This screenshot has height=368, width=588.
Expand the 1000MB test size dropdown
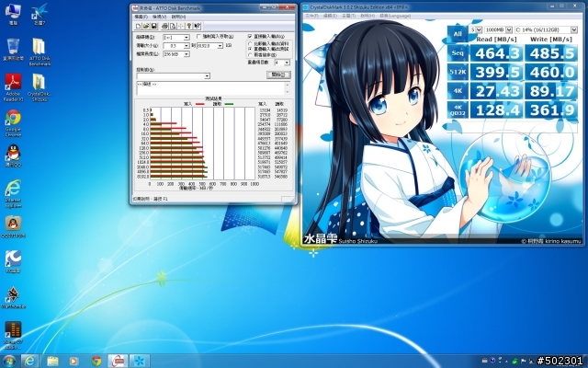509,29
